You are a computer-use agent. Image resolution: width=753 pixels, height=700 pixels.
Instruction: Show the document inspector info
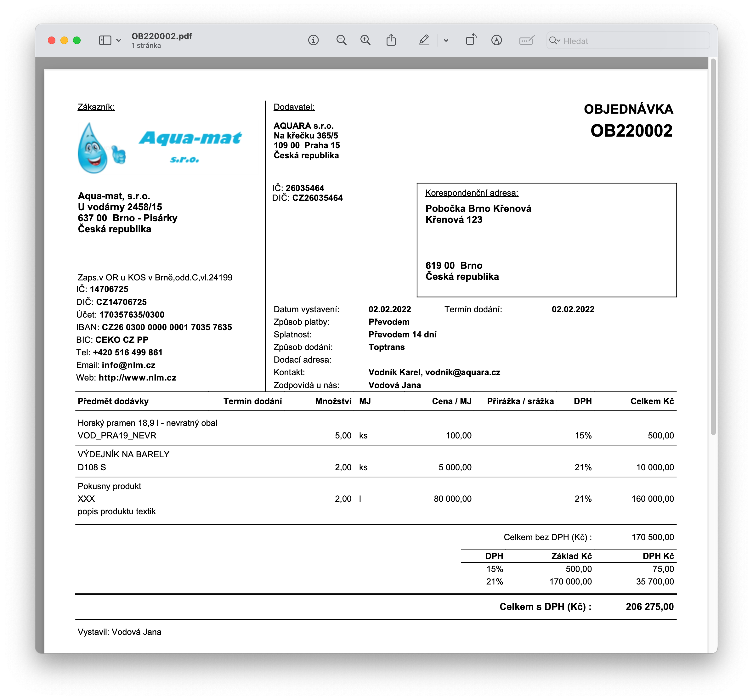point(313,40)
